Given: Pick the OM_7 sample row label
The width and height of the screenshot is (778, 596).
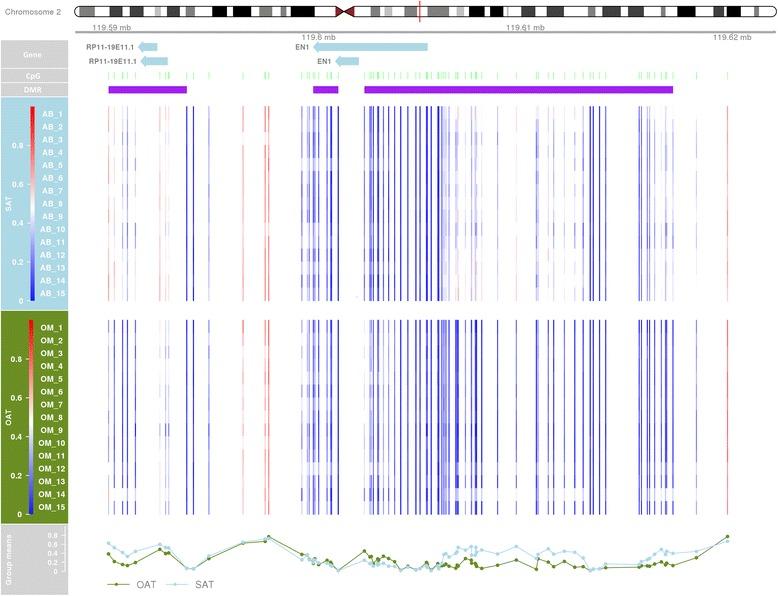Looking at the screenshot, I should click(52, 405).
